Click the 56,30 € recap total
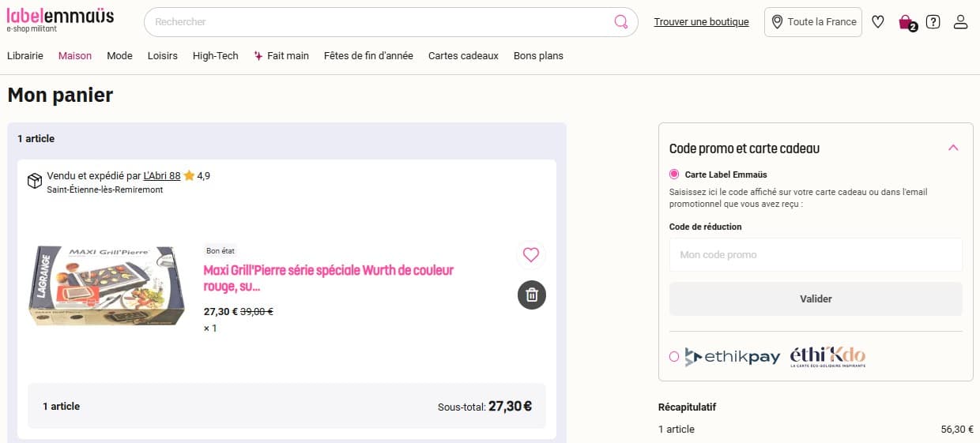The width and height of the screenshot is (980, 443). [x=957, y=430]
